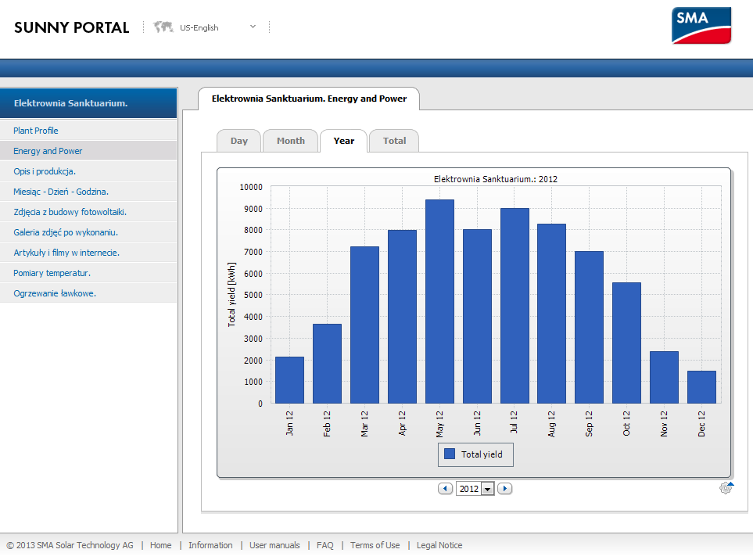Click the Total yield legend swatch
Image resolution: width=753 pixels, height=560 pixels.
[x=450, y=454]
